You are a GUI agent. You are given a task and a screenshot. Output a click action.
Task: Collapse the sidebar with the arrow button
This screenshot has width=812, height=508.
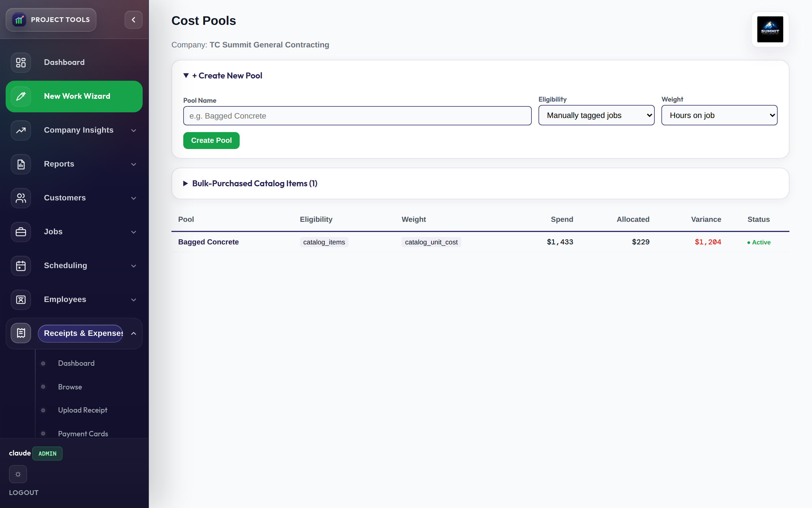pyautogui.click(x=134, y=20)
